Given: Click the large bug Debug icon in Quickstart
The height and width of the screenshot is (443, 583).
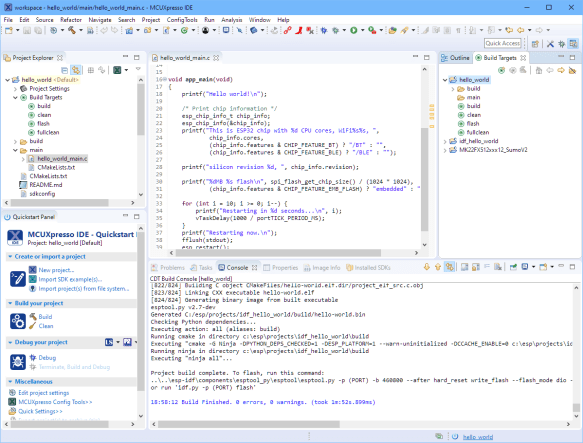Looking at the screenshot, I should tap(17, 361).
